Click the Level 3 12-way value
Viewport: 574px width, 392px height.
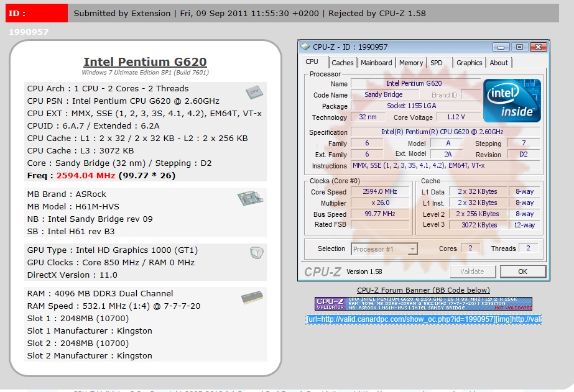click(x=524, y=225)
